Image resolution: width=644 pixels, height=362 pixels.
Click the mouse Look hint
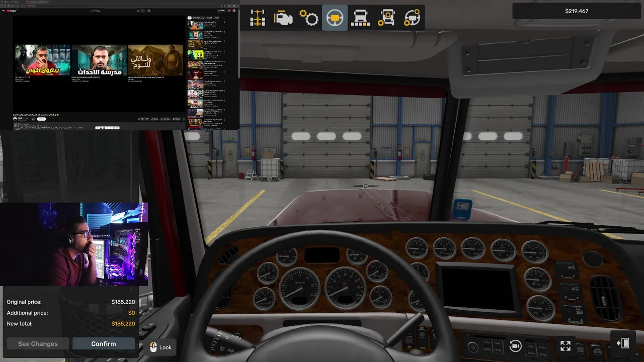(x=161, y=347)
